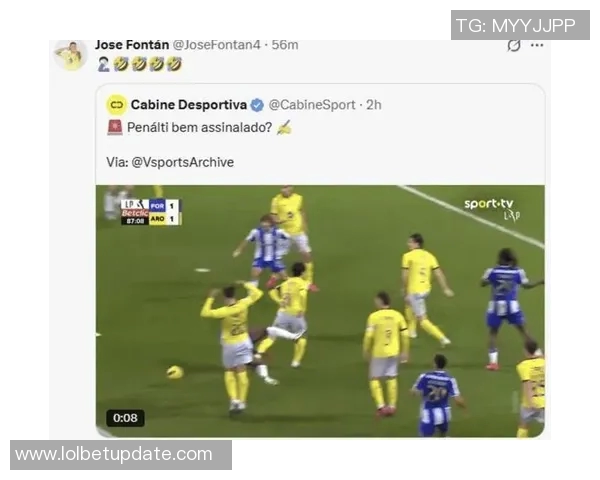600x480 pixels.
Task: Click the Grok circle-slash icon
Action: coord(514,46)
